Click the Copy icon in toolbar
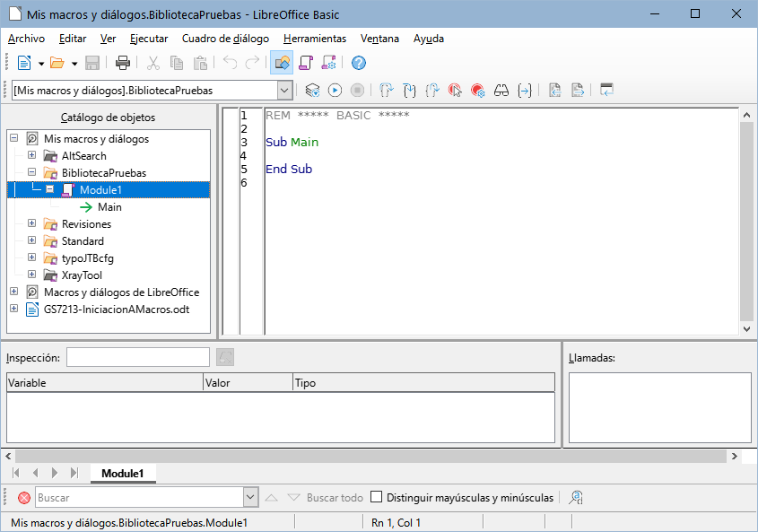The height and width of the screenshot is (532, 758). (x=177, y=63)
